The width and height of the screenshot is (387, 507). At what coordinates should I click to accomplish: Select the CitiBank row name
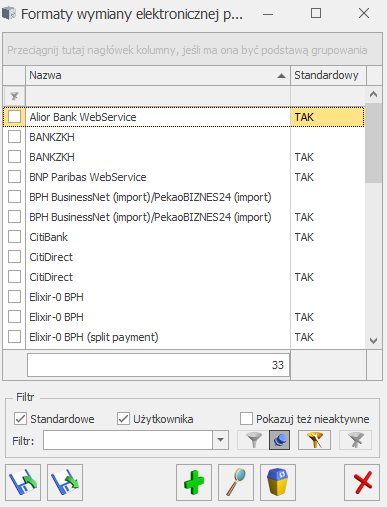click(48, 237)
